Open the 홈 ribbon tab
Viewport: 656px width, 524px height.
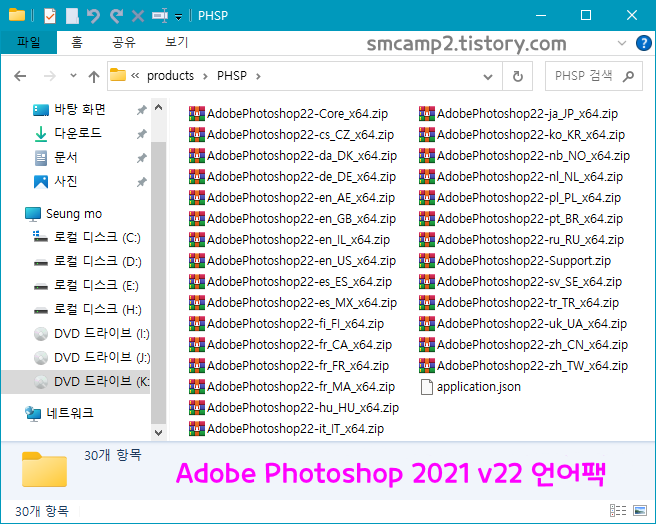click(x=77, y=42)
